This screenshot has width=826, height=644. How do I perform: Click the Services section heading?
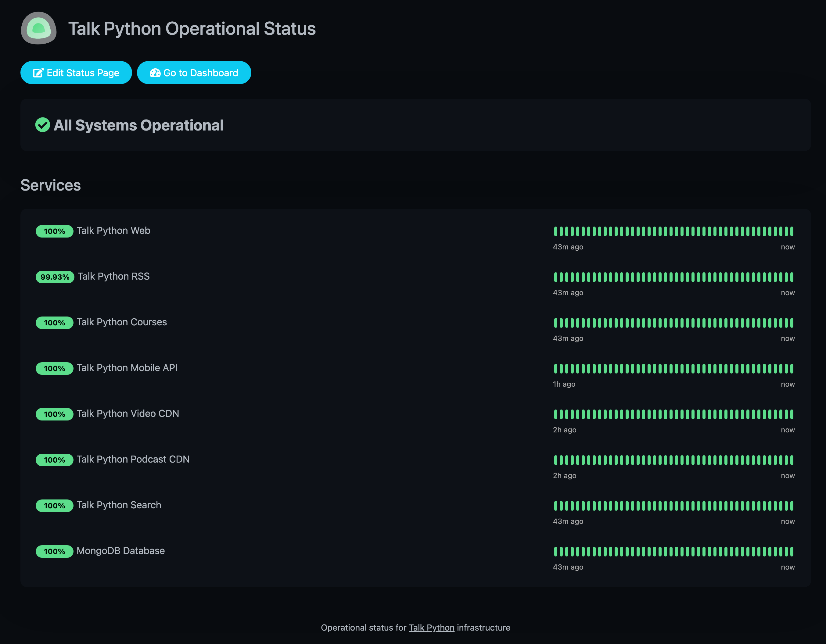tap(51, 185)
